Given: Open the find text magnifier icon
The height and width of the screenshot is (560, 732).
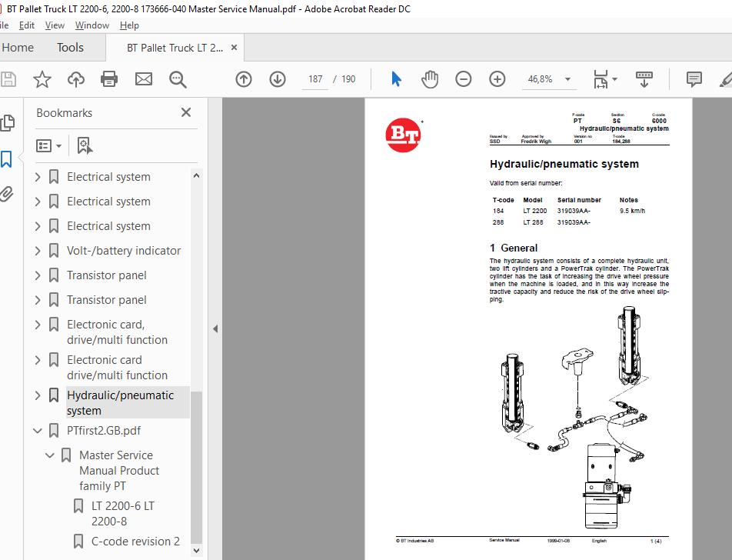Looking at the screenshot, I should click(178, 79).
